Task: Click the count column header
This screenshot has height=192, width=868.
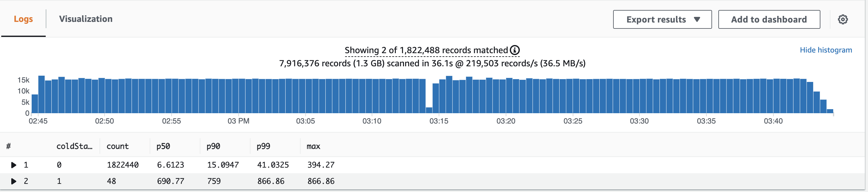Action: 118,146
